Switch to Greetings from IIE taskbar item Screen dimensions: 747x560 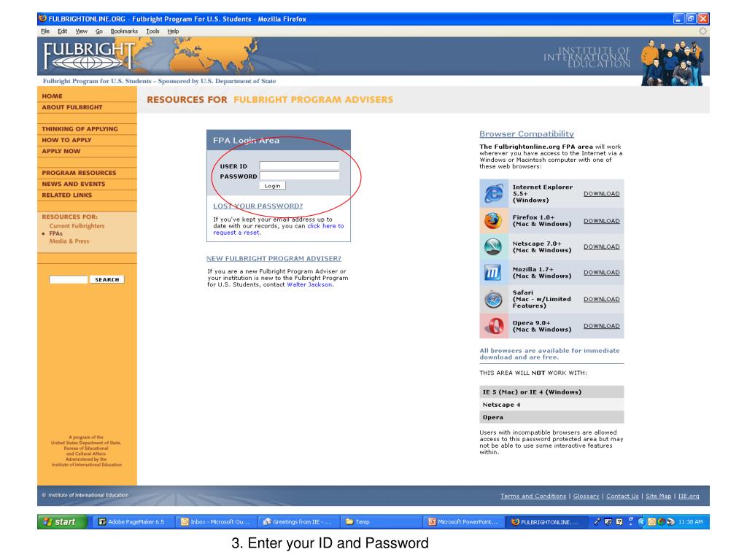pos(298,522)
